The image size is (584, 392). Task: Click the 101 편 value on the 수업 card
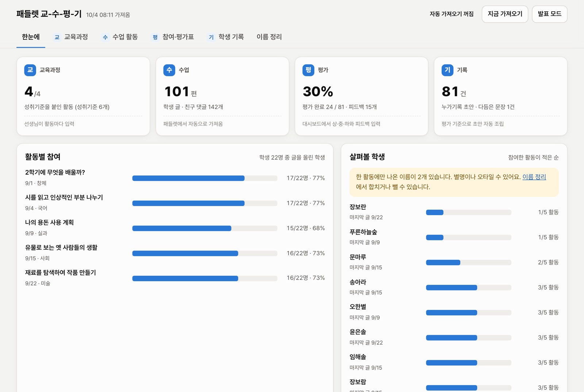coord(181,92)
